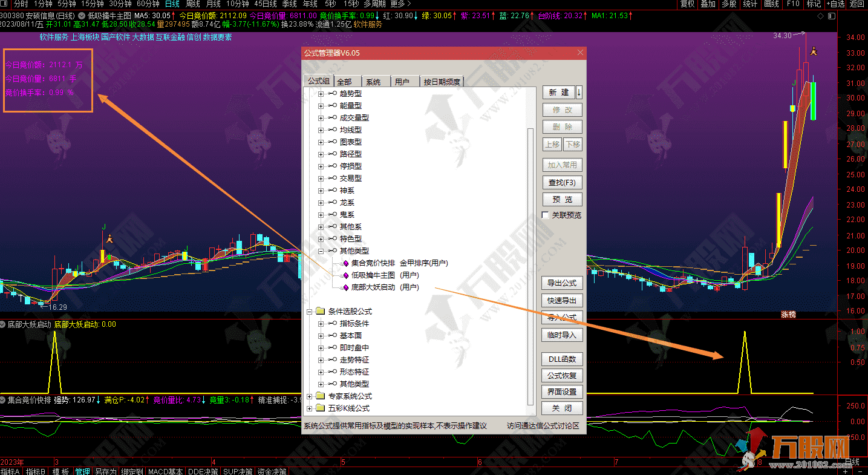Select the MACD基本 bottom tab
The width and height of the screenshot is (868, 475).
point(166,471)
